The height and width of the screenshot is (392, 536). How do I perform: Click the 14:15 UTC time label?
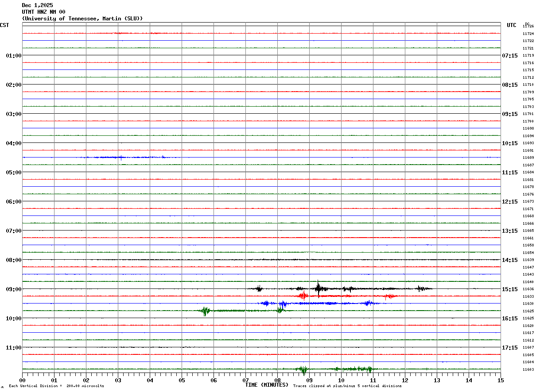pos(510,260)
